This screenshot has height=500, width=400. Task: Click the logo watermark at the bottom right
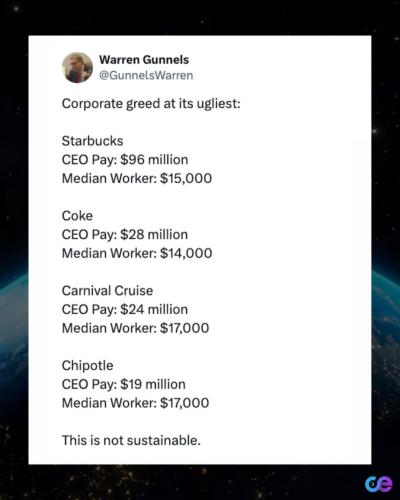click(379, 484)
